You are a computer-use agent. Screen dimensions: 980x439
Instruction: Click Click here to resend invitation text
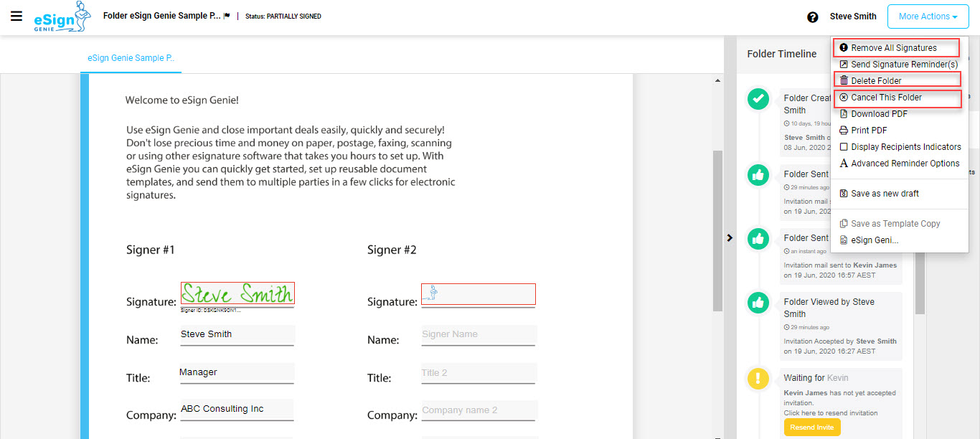[x=830, y=412]
